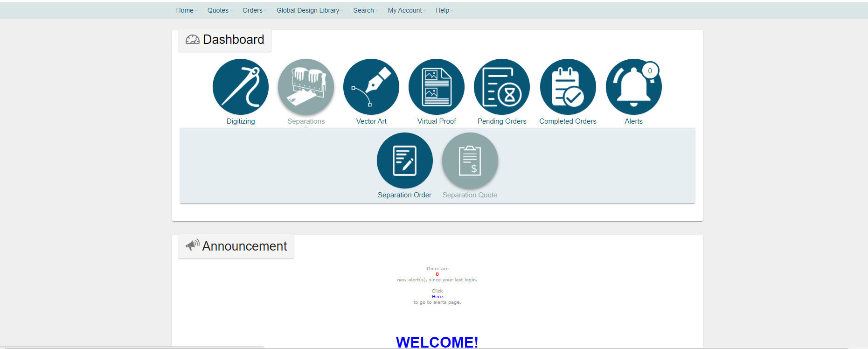Open the Global Design Library menu

pyautogui.click(x=308, y=10)
